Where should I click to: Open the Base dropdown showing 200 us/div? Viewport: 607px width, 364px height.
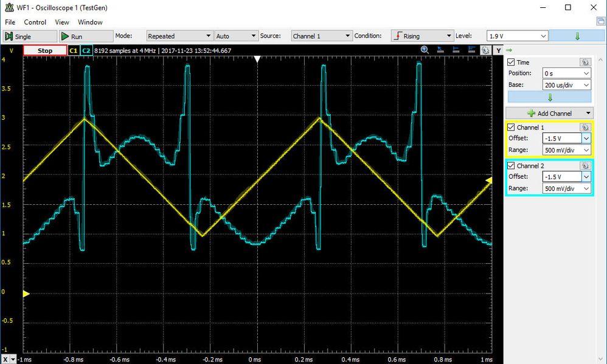[567, 84]
